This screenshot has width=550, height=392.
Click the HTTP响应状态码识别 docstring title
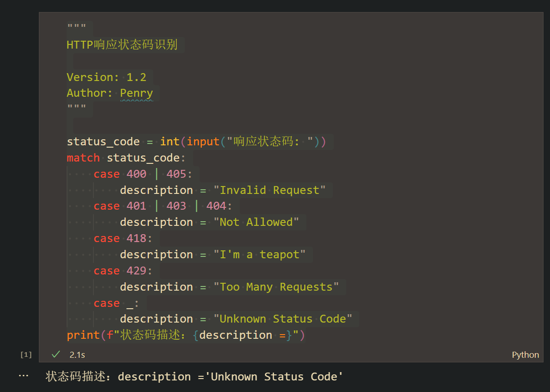pos(122,45)
